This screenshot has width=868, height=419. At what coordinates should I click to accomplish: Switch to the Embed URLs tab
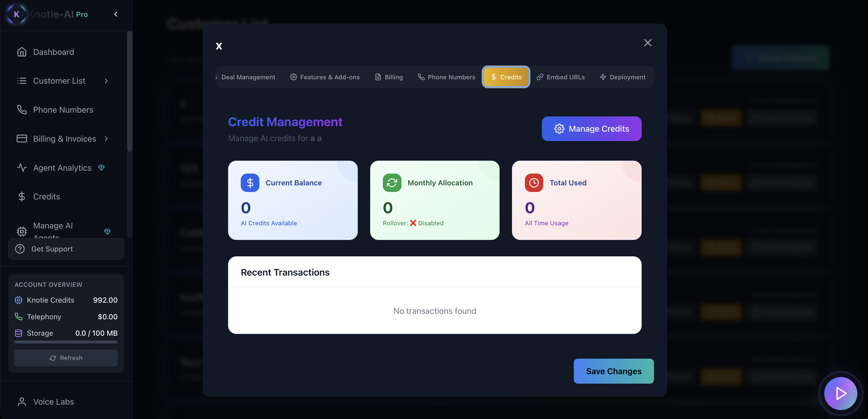[x=560, y=77]
